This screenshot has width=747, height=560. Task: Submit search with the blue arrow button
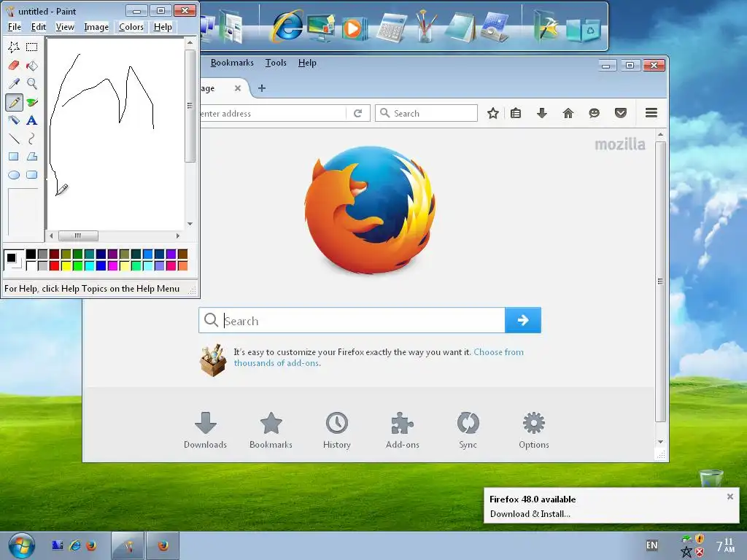(522, 320)
